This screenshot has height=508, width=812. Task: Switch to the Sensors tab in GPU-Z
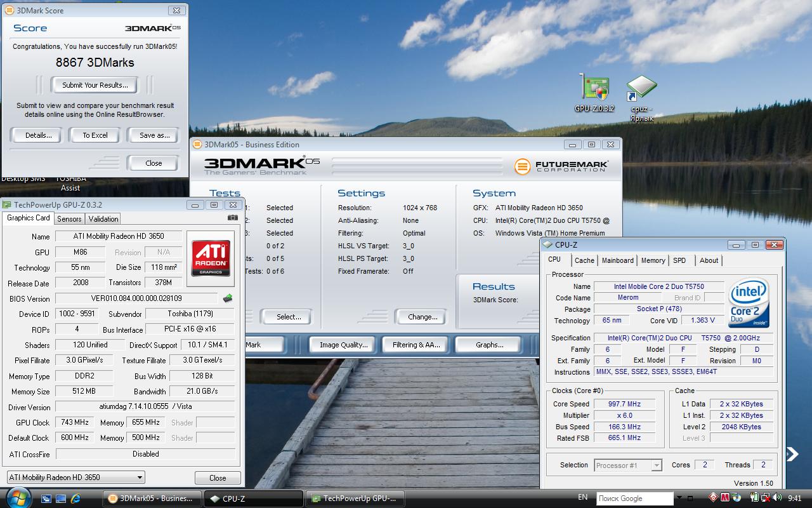[69, 218]
